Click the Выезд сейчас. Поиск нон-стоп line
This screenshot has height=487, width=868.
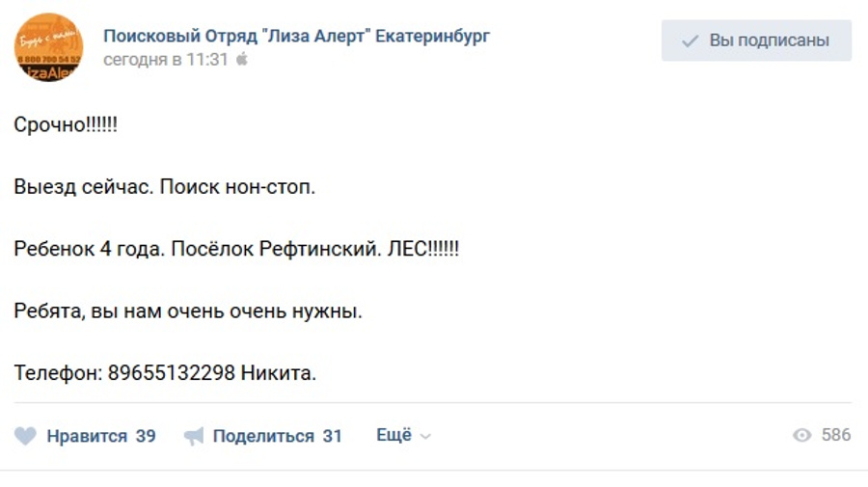click(x=164, y=187)
